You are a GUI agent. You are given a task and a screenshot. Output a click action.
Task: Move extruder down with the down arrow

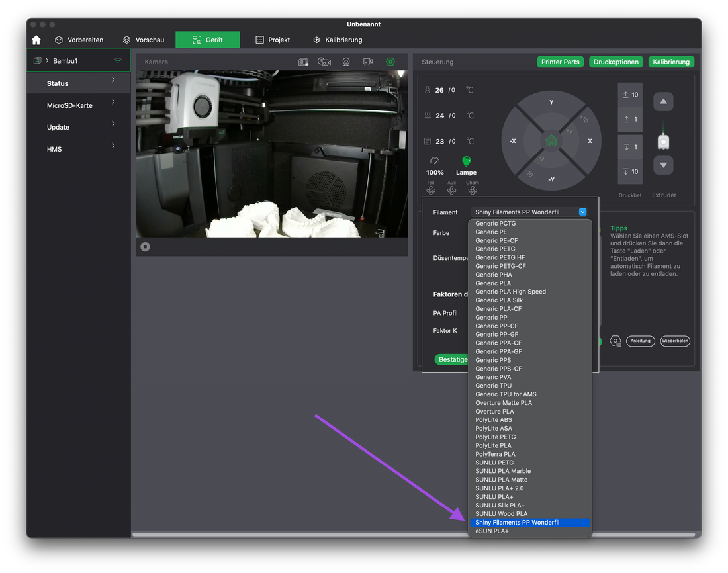tap(663, 165)
